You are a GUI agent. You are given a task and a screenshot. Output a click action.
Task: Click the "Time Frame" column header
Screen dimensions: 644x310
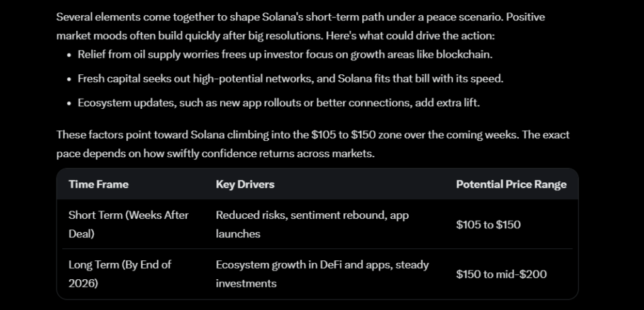point(98,184)
